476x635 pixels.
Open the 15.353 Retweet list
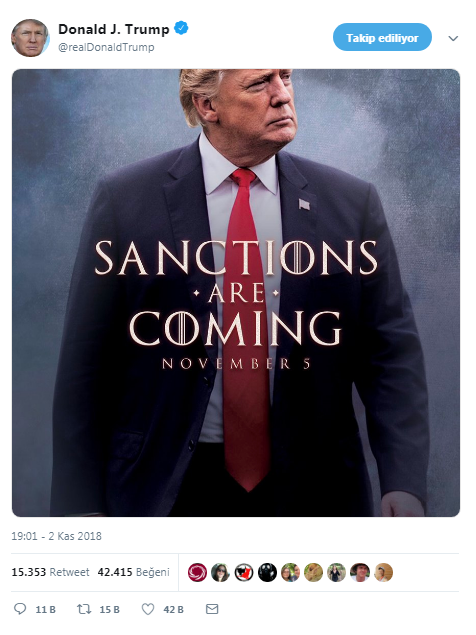(50, 572)
